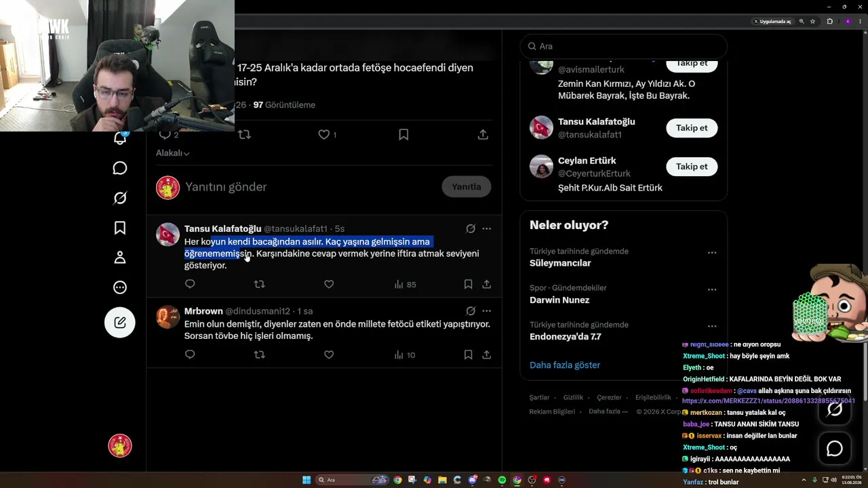Image resolution: width=868 pixels, height=488 pixels.
Task: View analytics showing 85 views
Action: tap(405, 285)
